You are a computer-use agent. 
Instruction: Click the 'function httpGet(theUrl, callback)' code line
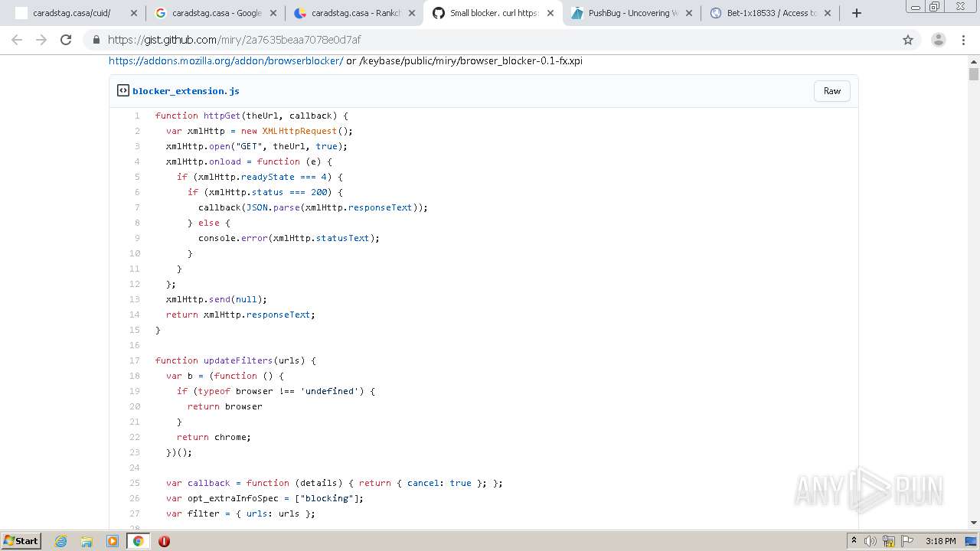click(252, 116)
